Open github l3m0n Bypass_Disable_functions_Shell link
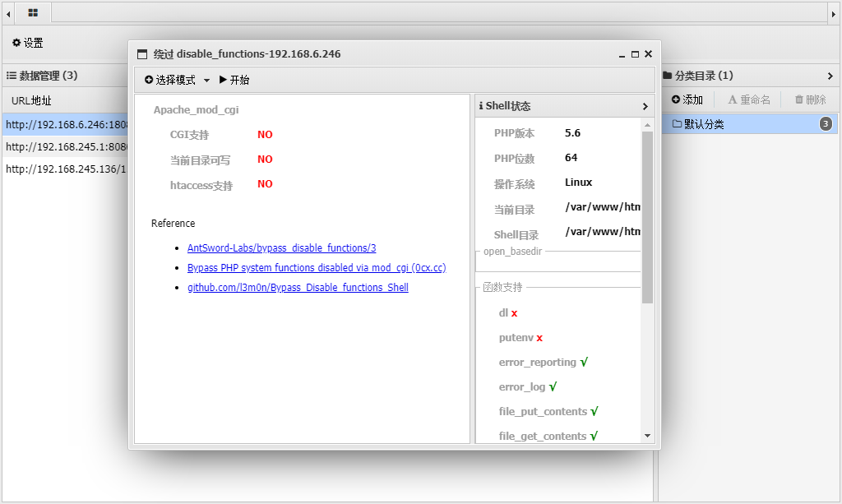 [x=298, y=287]
